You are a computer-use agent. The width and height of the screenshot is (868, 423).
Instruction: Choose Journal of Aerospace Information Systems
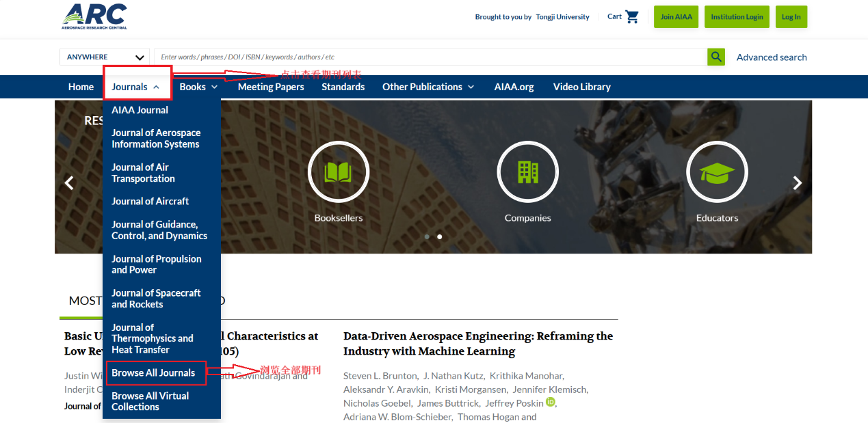[x=156, y=138]
